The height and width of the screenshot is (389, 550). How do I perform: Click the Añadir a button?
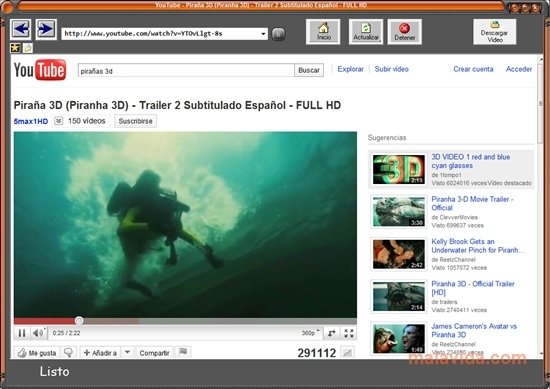pos(100,353)
